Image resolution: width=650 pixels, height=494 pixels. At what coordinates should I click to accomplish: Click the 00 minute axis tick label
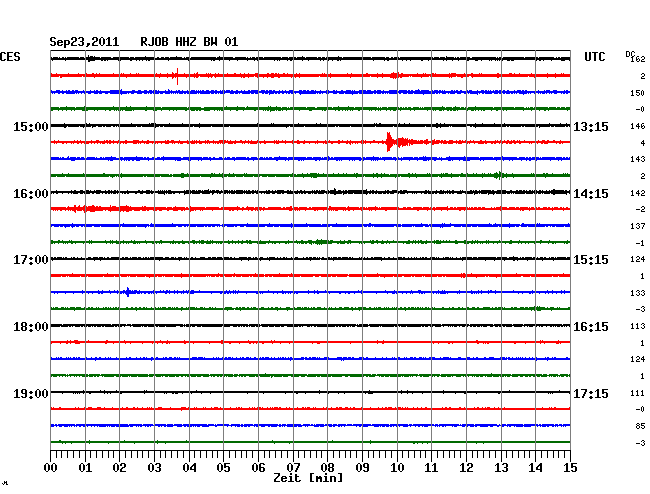[x=51, y=467]
